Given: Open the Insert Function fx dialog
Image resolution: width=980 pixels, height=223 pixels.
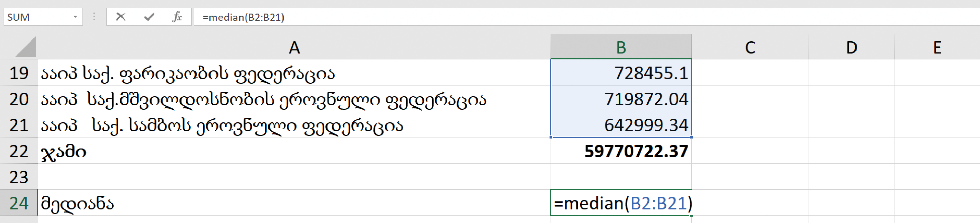Looking at the screenshot, I should [x=177, y=17].
